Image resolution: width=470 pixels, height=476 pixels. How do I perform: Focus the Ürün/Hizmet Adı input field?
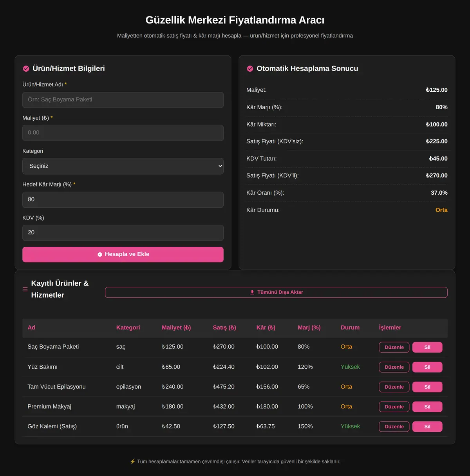[x=123, y=100]
